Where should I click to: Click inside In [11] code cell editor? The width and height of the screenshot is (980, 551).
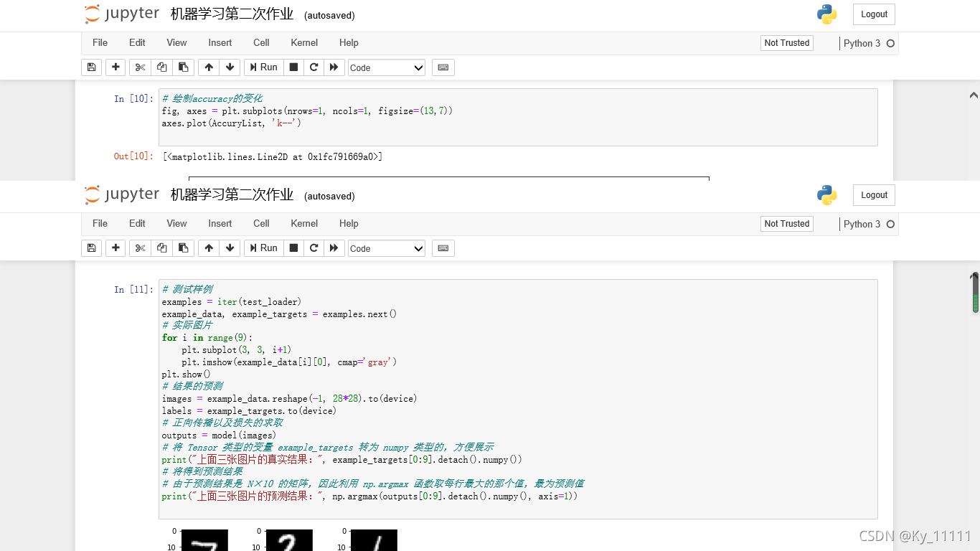click(x=518, y=399)
